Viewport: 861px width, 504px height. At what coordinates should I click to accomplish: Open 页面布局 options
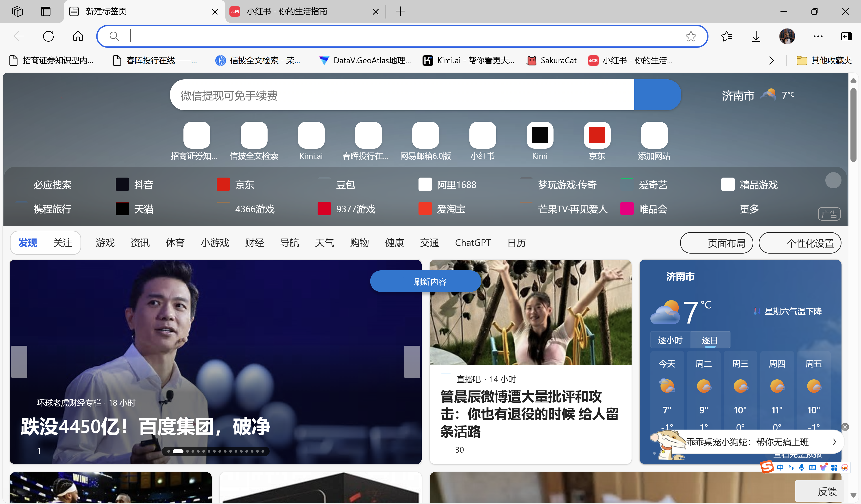pyautogui.click(x=717, y=243)
